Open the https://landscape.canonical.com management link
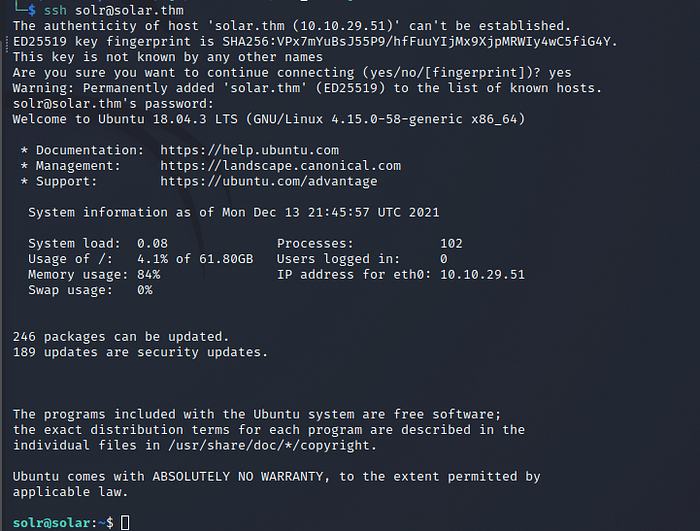Image resolution: width=700 pixels, height=531 pixels. (280, 166)
